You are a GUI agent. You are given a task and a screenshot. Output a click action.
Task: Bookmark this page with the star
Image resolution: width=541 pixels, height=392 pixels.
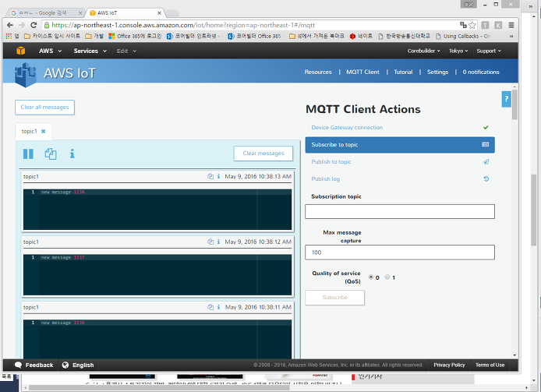pos(472,25)
